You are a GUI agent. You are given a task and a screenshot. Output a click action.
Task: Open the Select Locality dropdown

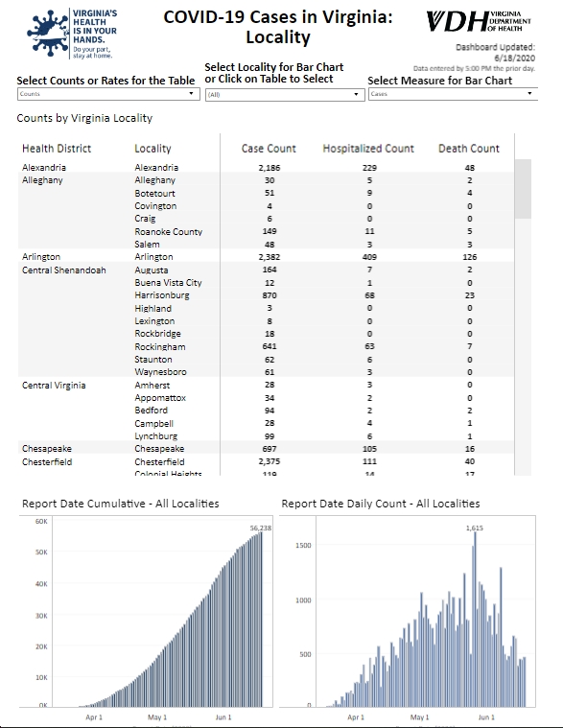pyautogui.click(x=285, y=95)
